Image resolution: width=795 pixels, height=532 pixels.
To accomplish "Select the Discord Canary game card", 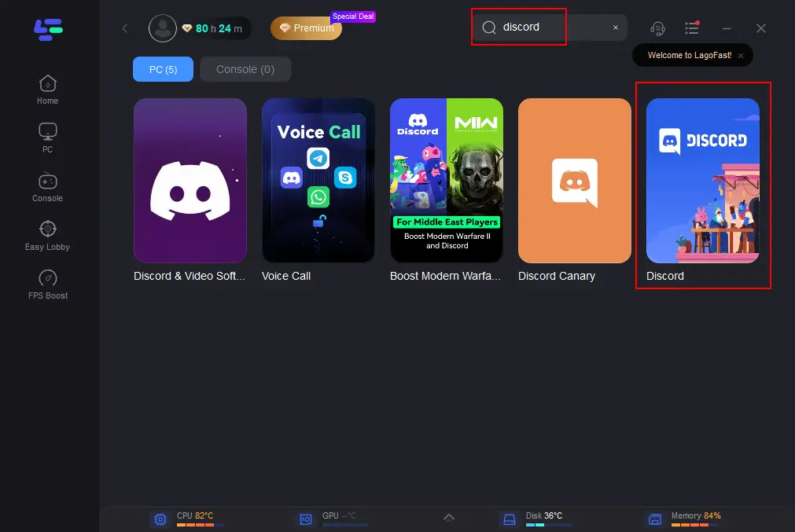I will (x=574, y=181).
